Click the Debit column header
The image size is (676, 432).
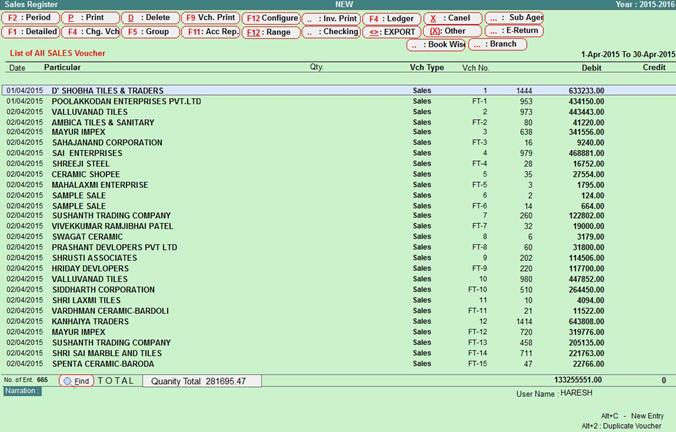coord(592,68)
